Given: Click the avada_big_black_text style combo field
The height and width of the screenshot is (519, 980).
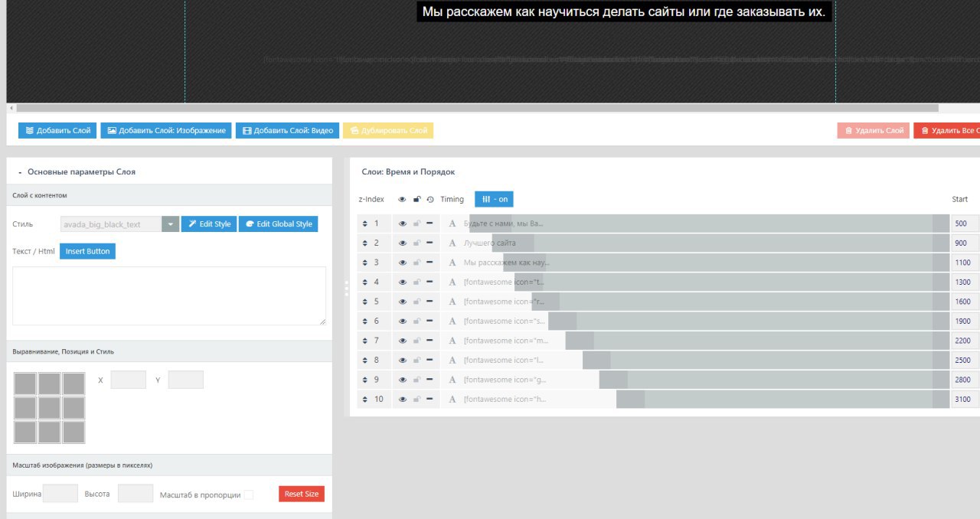Looking at the screenshot, I should [x=111, y=224].
